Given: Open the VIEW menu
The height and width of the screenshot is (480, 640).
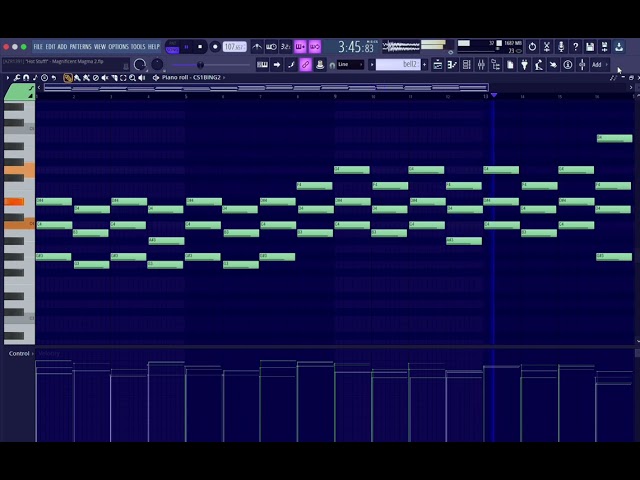Looking at the screenshot, I should point(100,47).
